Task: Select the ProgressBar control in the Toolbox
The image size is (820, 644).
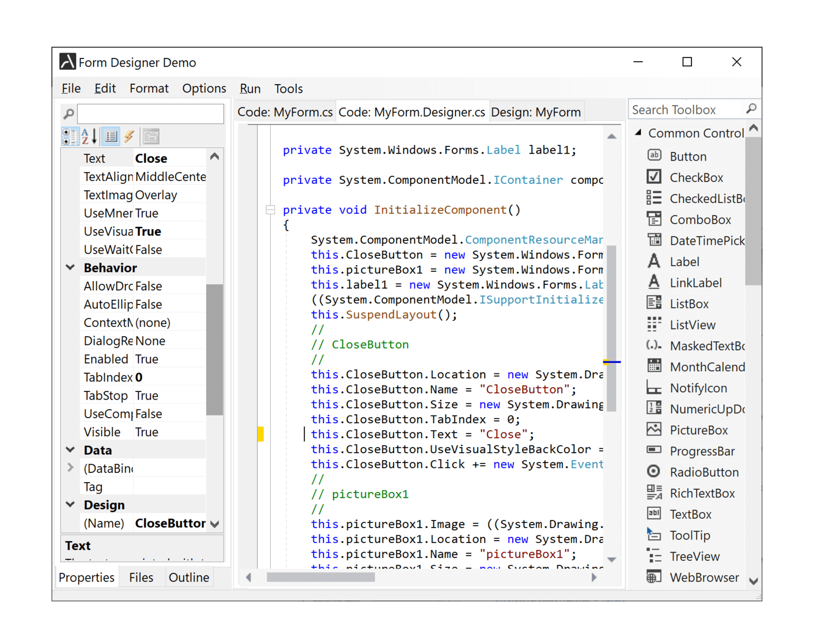Action: (702, 450)
